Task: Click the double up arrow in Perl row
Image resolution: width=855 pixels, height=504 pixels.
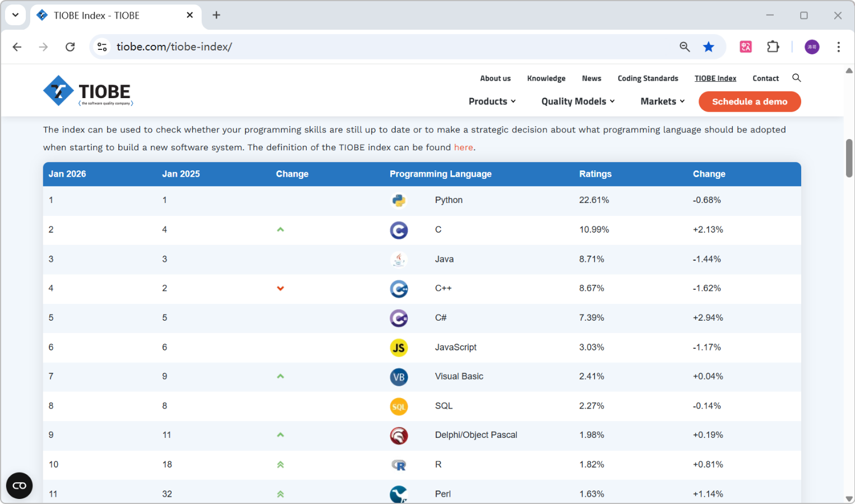Action: (x=280, y=494)
